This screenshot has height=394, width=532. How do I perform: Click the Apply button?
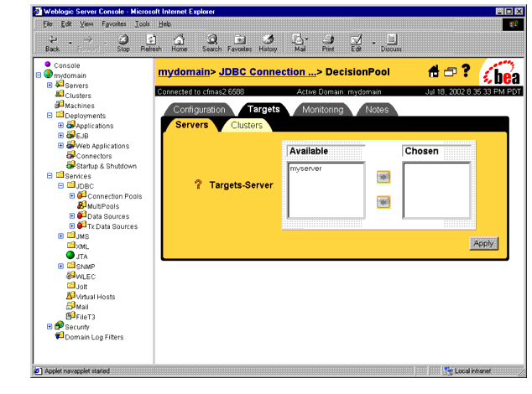pos(483,243)
